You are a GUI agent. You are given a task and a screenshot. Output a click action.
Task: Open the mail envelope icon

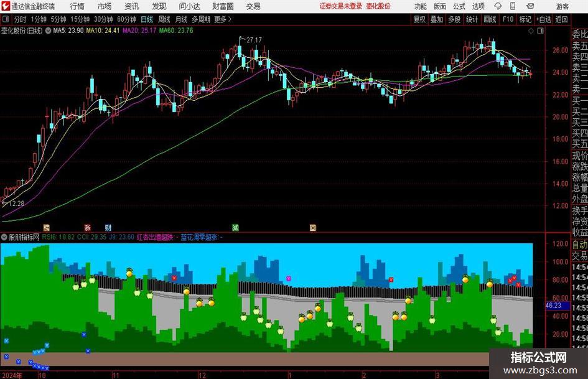[530, 6]
